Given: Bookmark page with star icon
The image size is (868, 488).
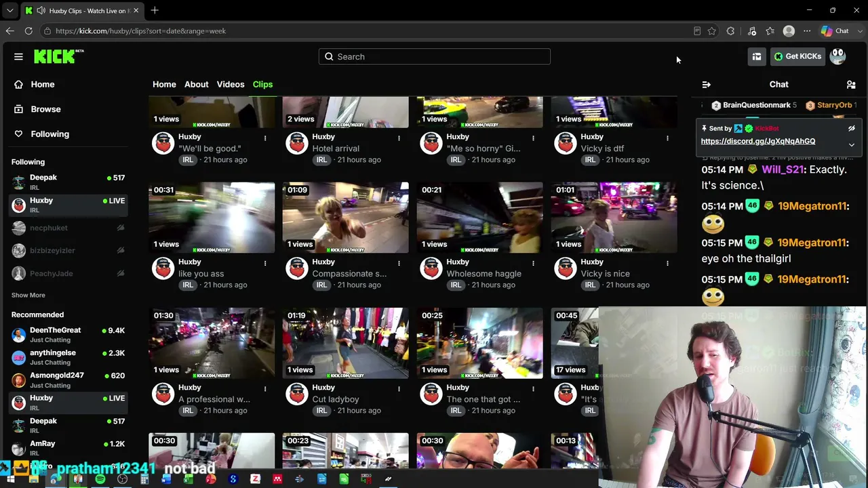Looking at the screenshot, I should click(711, 30).
